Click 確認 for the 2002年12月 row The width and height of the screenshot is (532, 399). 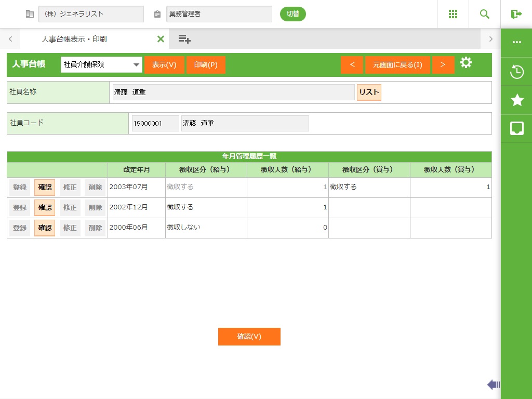pos(45,207)
